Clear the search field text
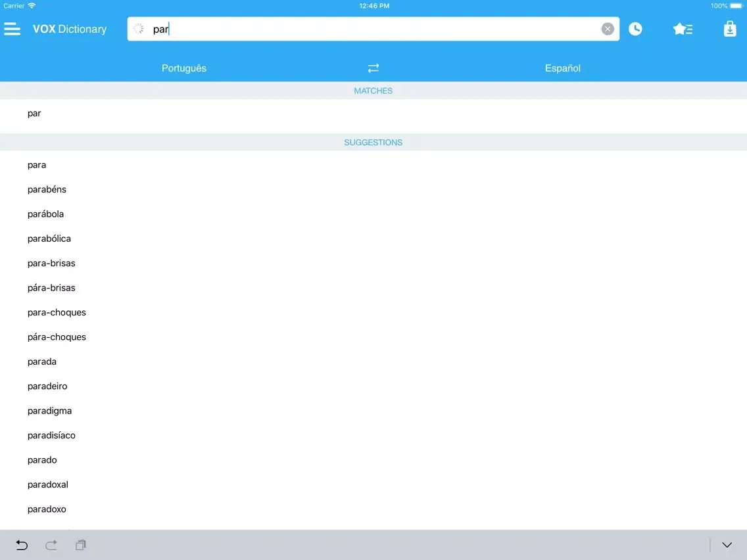747x560 pixels. tap(608, 29)
